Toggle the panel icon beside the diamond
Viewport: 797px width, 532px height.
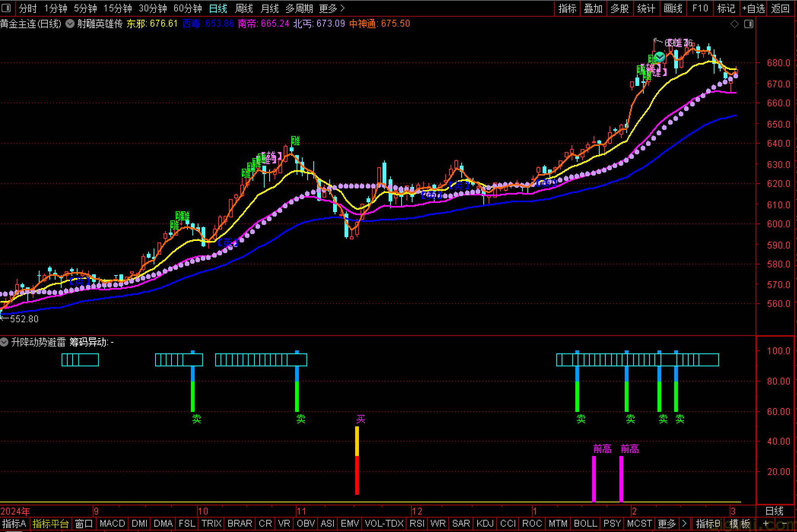tap(749, 24)
